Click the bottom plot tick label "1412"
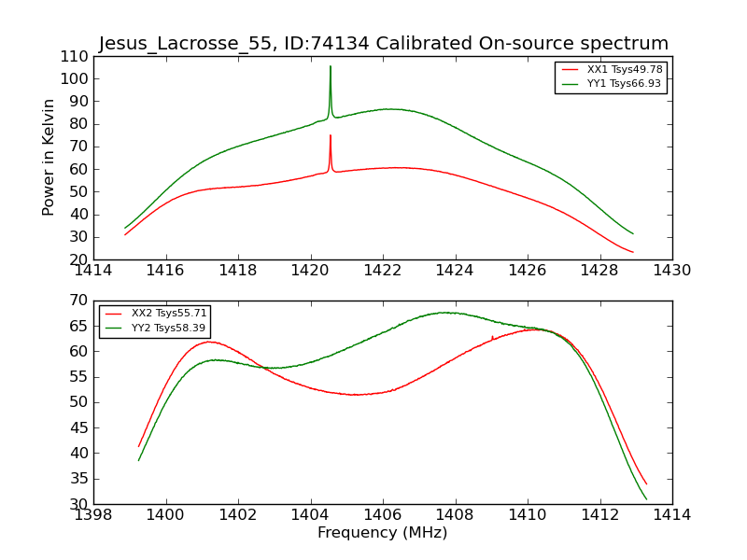747x560 pixels. (599, 515)
